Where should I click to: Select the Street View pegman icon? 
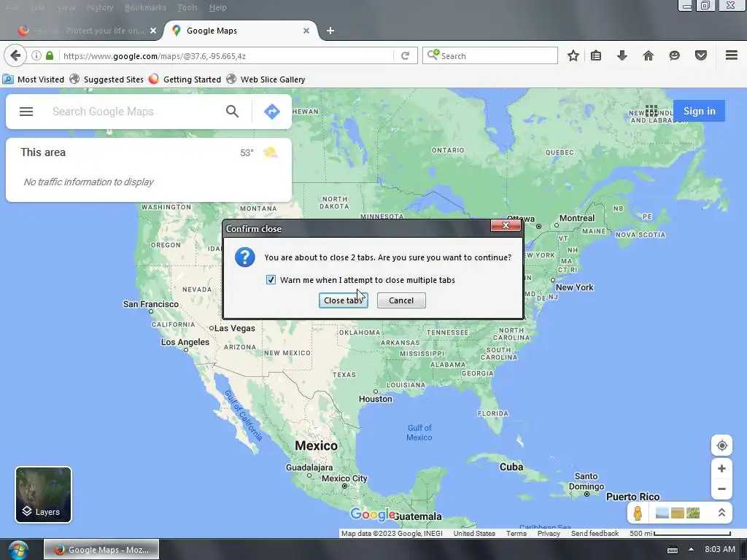(x=638, y=513)
